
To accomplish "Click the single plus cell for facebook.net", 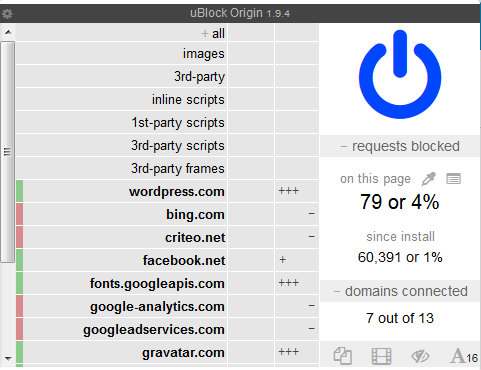I will 297,260.
